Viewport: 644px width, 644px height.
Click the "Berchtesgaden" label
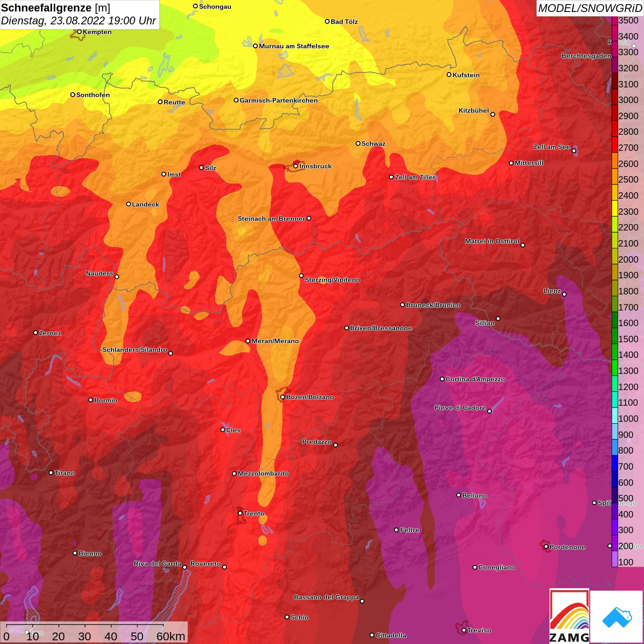[586, 56]
